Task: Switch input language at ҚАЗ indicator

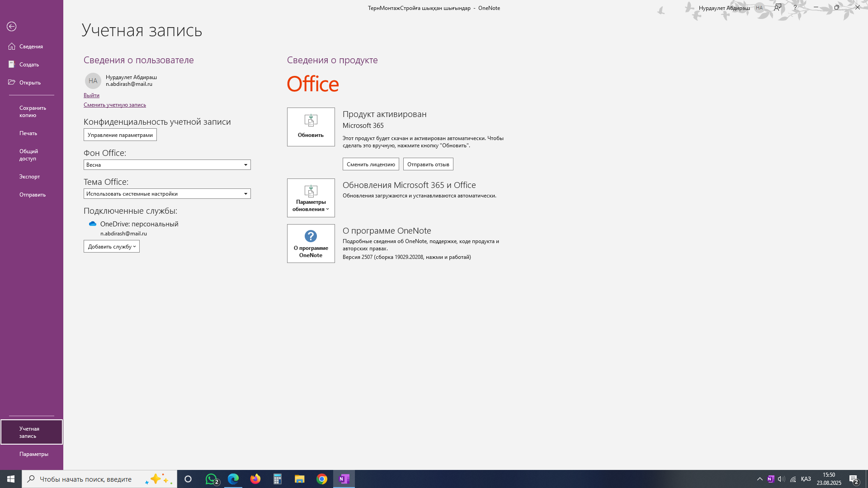Action: tap(806, 479)
